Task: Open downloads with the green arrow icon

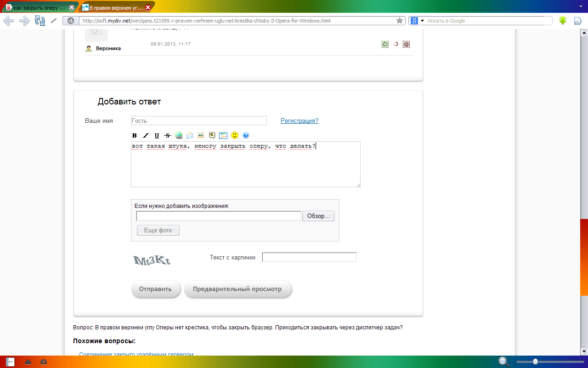Action: pos(563,21)
